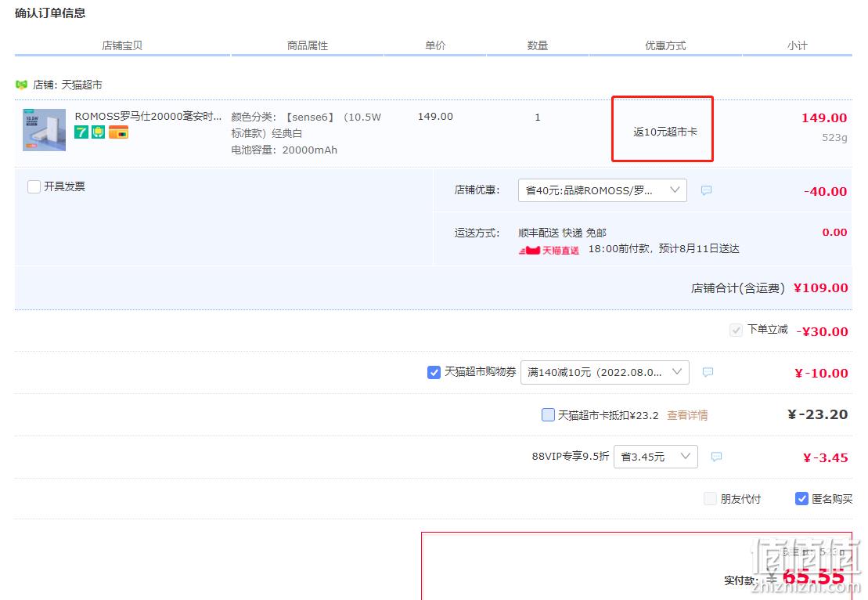The width and height of the screenshot is (868, 600).
Task: Click the 返10元超市卡 promotion text
Action: pyautogui.click(x=665, y=132)
